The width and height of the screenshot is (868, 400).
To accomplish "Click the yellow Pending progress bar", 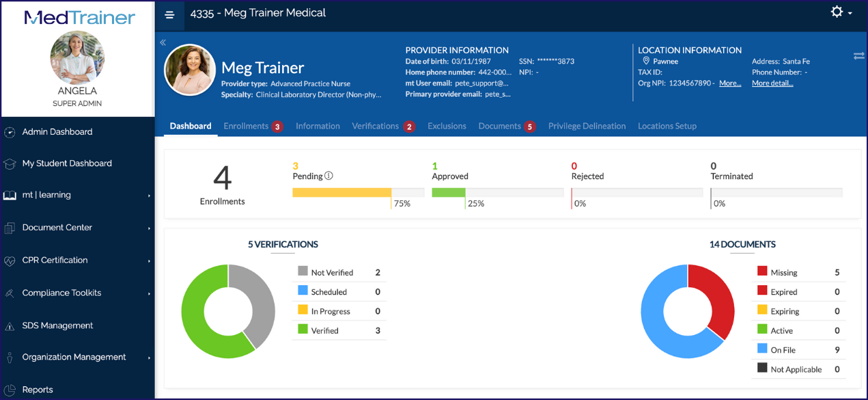I will click(x=341, y=193).
